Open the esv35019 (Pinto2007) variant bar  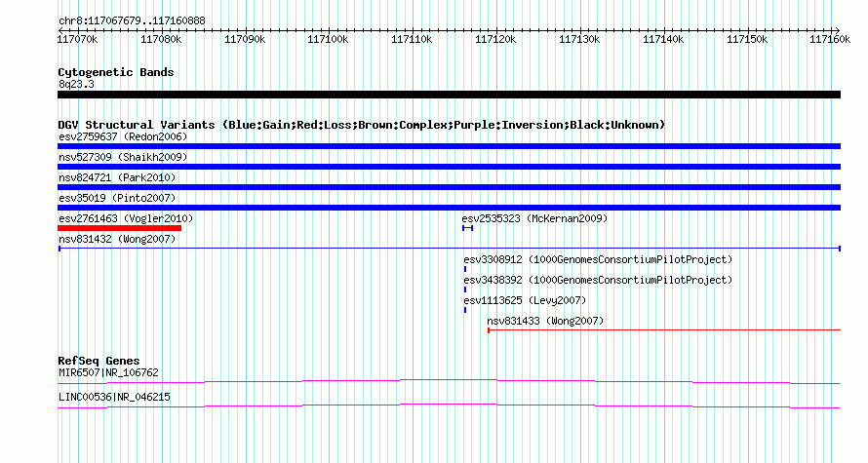(x=449, y=208)
